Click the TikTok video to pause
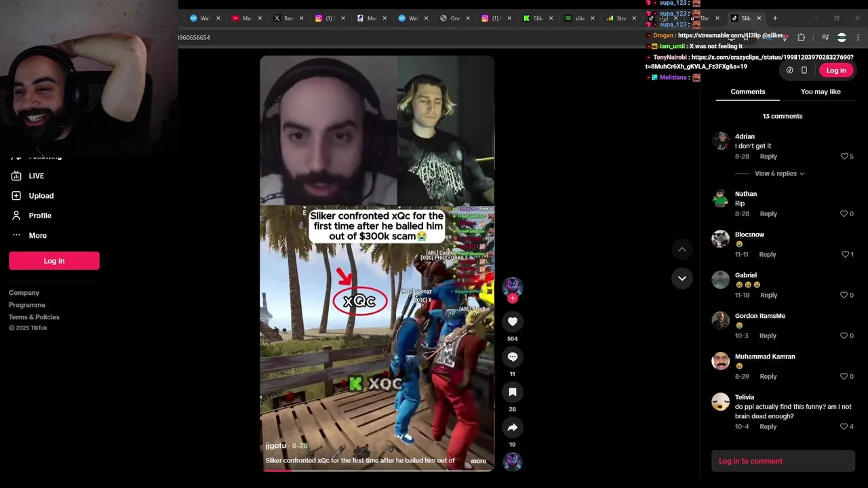The image size is (868, 488). [x=377, y=263]
